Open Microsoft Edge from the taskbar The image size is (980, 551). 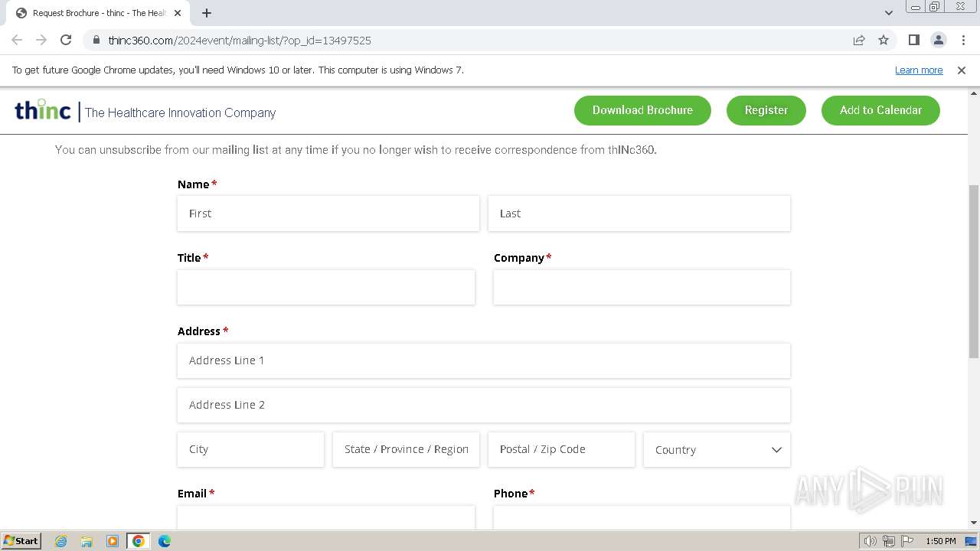[x=165, y=541]
